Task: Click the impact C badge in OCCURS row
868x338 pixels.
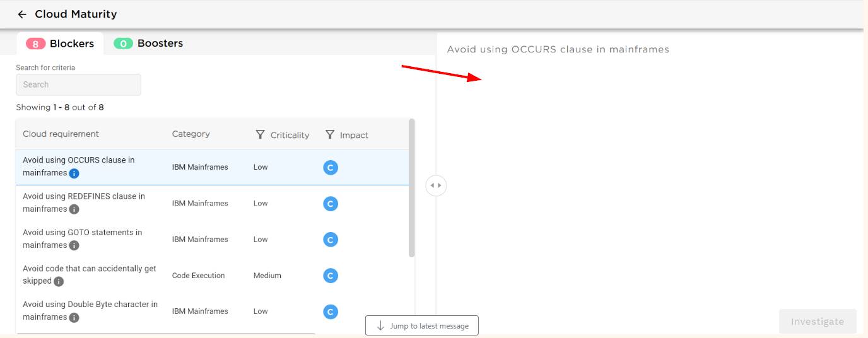Action: pyautogui.click(x=330, y=168)
